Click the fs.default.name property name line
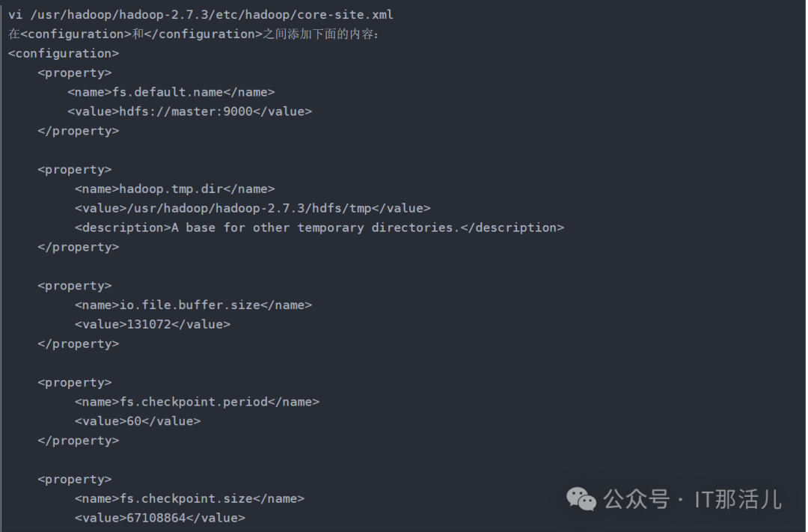The image size is (808, 532). pyautogui.click(x=171, y=92)
